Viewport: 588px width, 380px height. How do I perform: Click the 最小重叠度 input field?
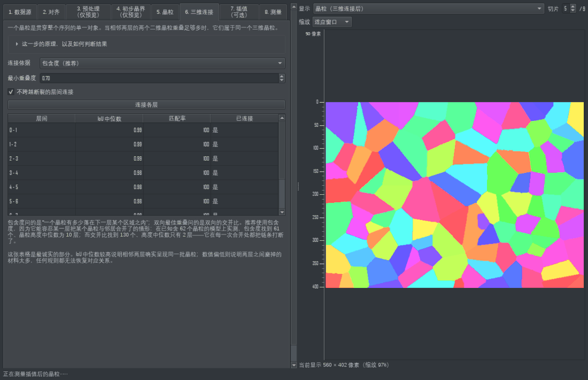point(159,78)
